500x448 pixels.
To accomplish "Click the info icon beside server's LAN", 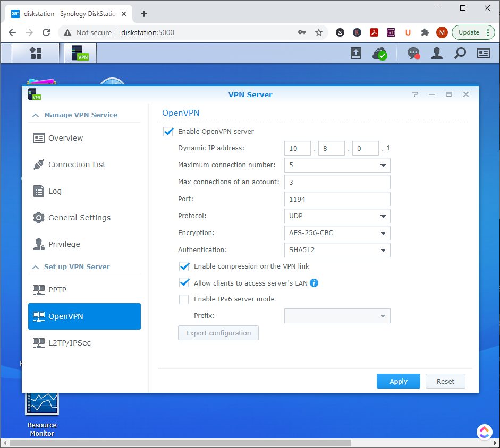I will pos(314,283).
